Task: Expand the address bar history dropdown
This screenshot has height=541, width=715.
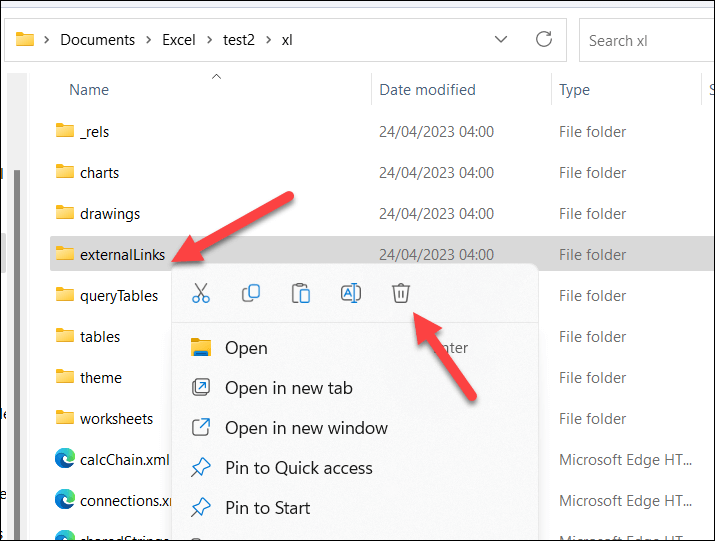Action: point(501,40)
